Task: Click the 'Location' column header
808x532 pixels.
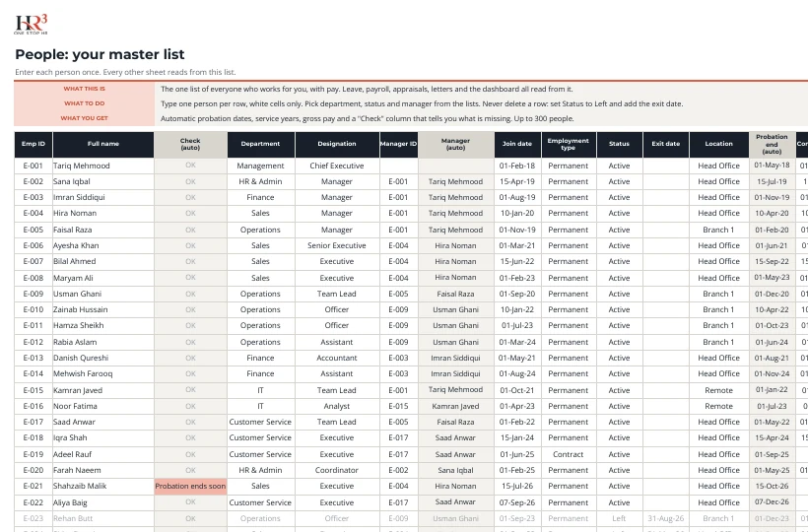Action: click(719, 144)
